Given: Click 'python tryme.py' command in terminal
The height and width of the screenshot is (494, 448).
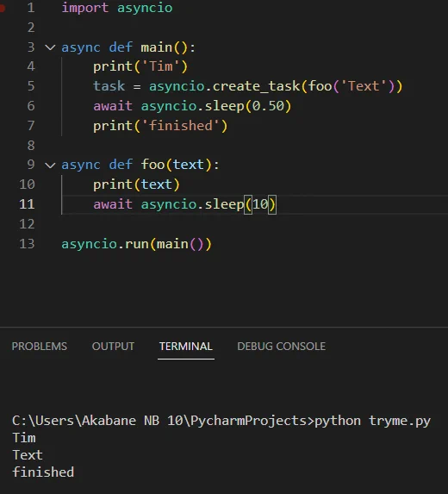Looking at the screenshot, I should click(372, 421).
